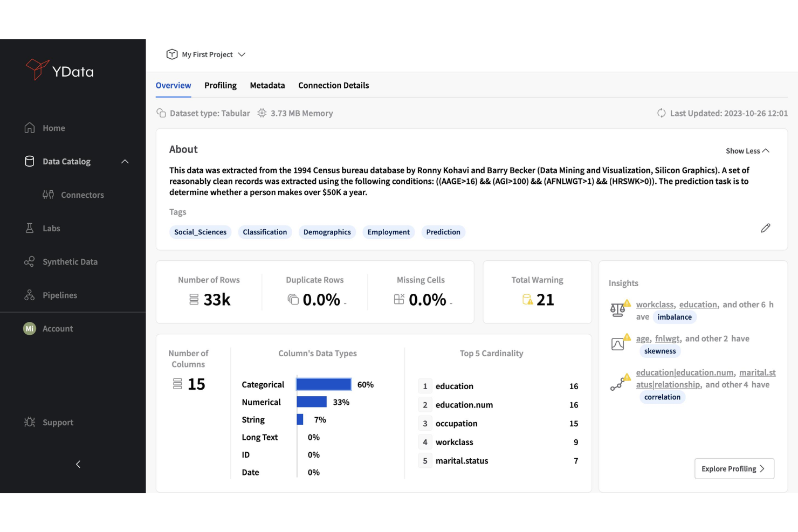Click the Home house icon
798x532 pixels.
(x=30, y=128)
